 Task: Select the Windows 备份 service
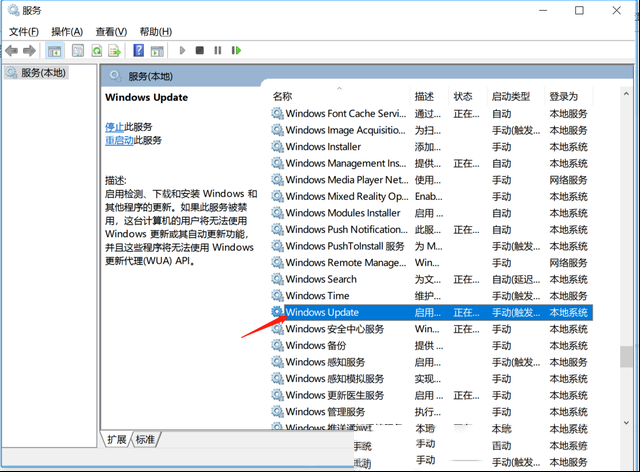coord(431,345)
